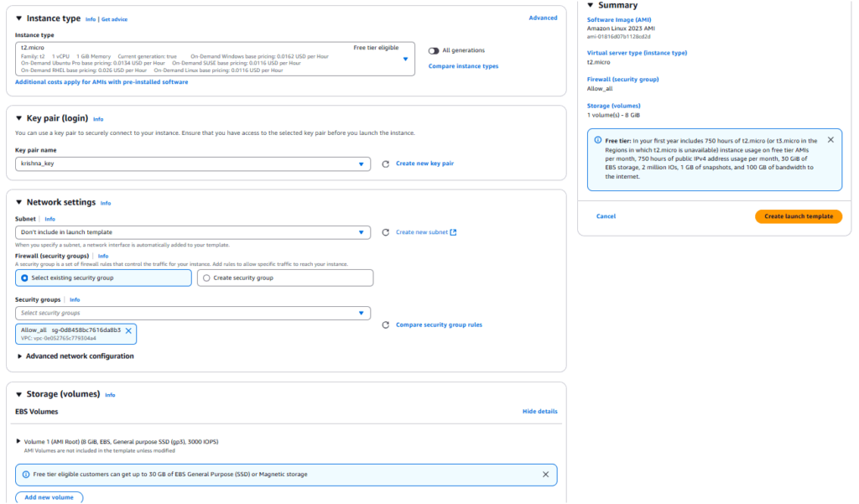Remove the Allow_all security group tag
Image resolution: width=859 pixels, height=504 pixels.
point(128,331)
